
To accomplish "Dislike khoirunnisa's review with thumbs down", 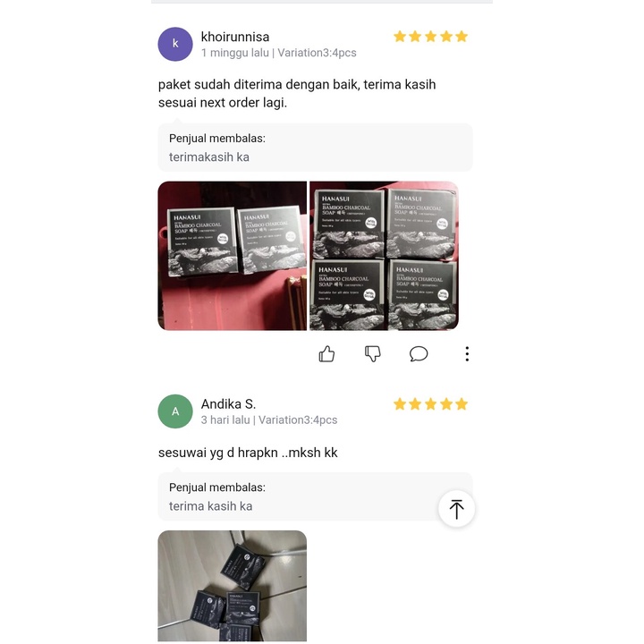I will pyautogui.click(x=372, y=353).
